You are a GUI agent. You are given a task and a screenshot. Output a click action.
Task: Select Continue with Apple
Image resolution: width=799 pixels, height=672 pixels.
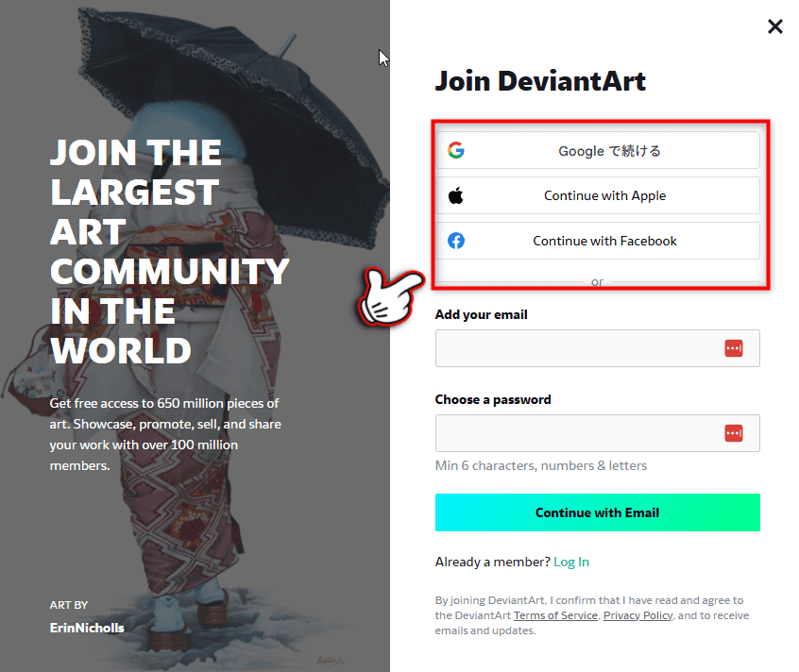point(597,195)
